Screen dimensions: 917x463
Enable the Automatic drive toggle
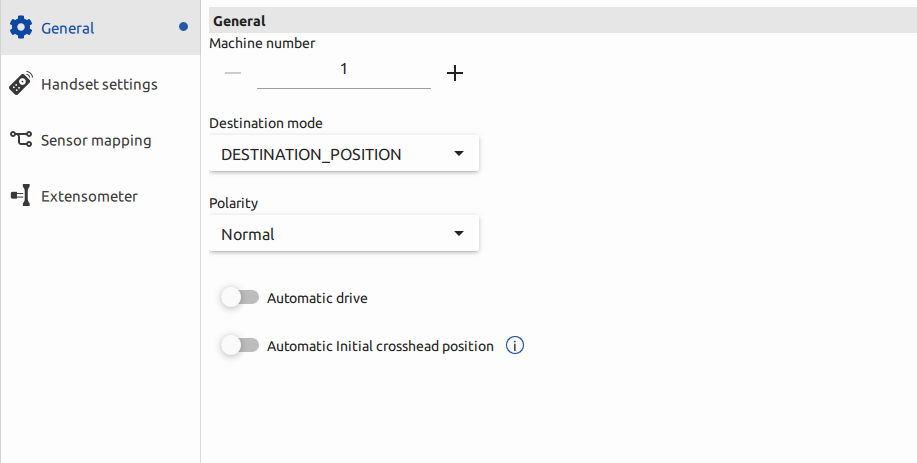(240, 298)
